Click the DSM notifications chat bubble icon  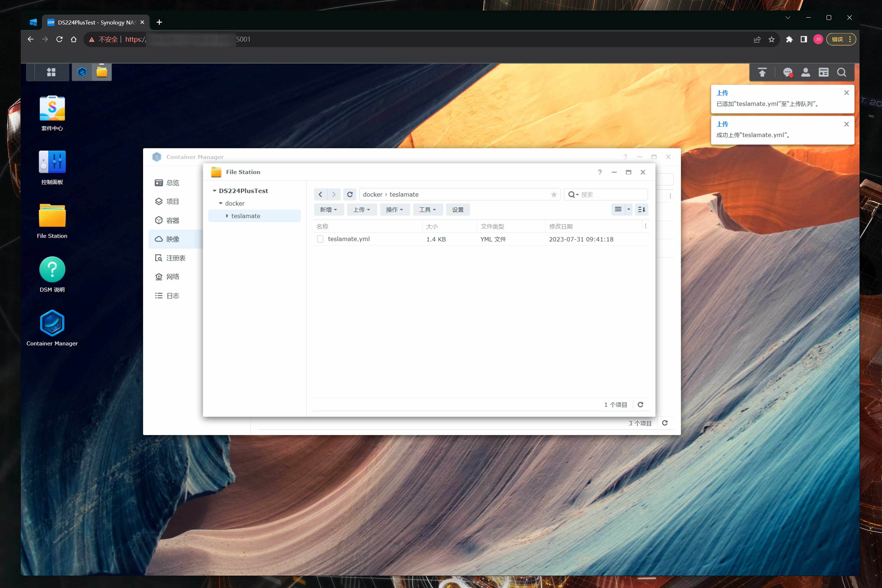[x=787, y=72]
